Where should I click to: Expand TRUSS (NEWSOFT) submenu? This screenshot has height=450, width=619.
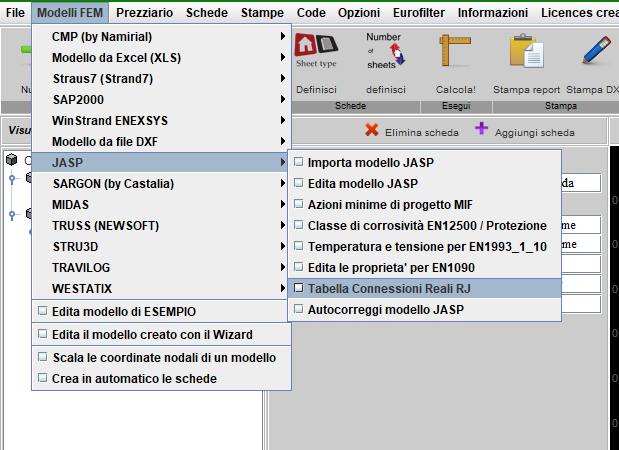pyautogui.click(x=161, y=225)
